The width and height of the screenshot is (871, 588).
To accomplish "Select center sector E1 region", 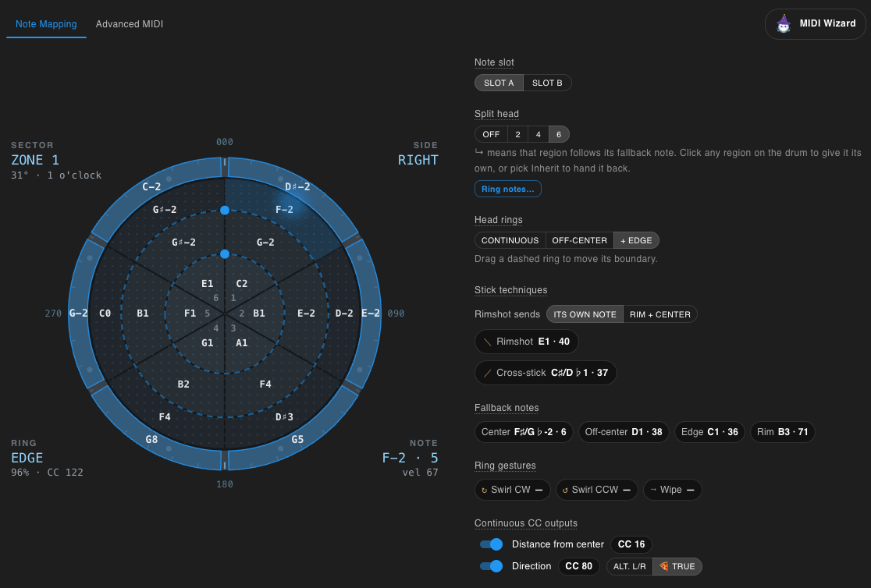I will coord(207,284).
